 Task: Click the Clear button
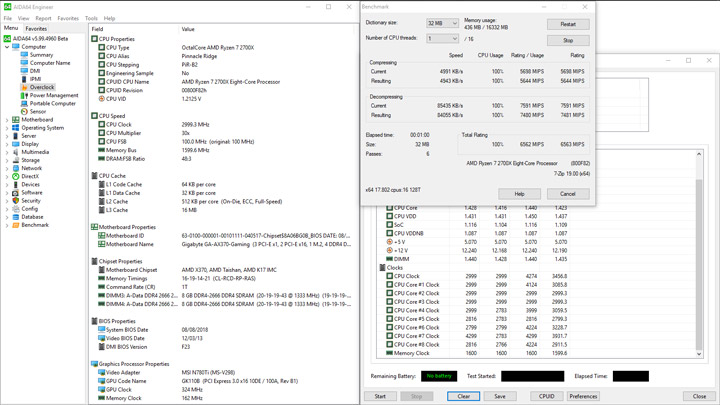pyautogui.click(x=463, y=396)
